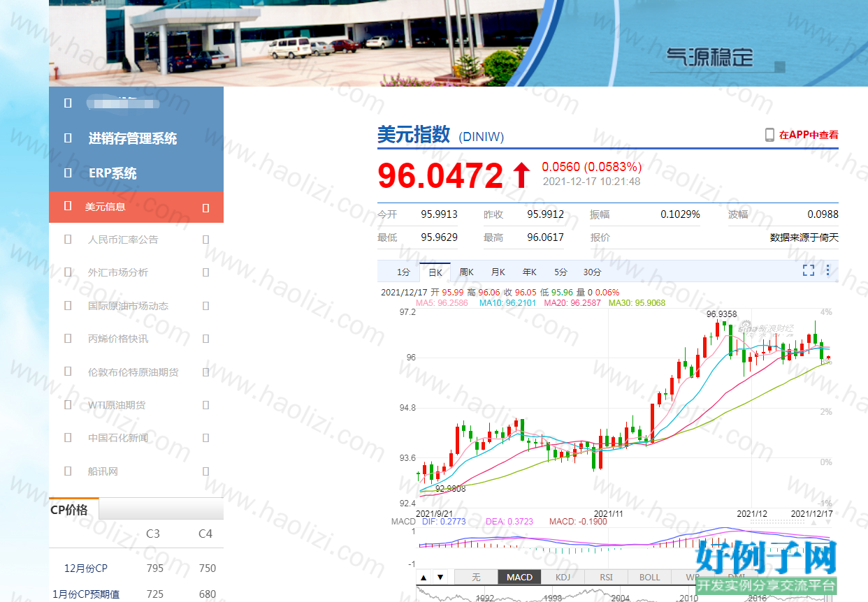The height and width of the screenshot is (602, 868).
Task: Select the 无 indicator tab
Action: (x=476, y=577)
